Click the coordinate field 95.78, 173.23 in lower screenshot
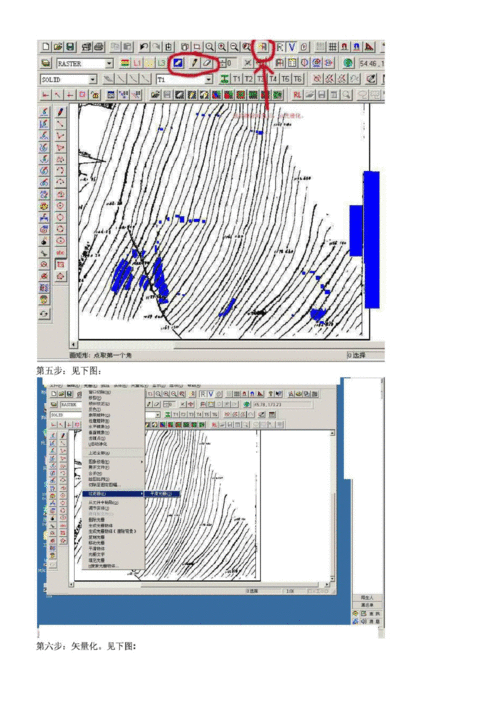 click(282, 404)
